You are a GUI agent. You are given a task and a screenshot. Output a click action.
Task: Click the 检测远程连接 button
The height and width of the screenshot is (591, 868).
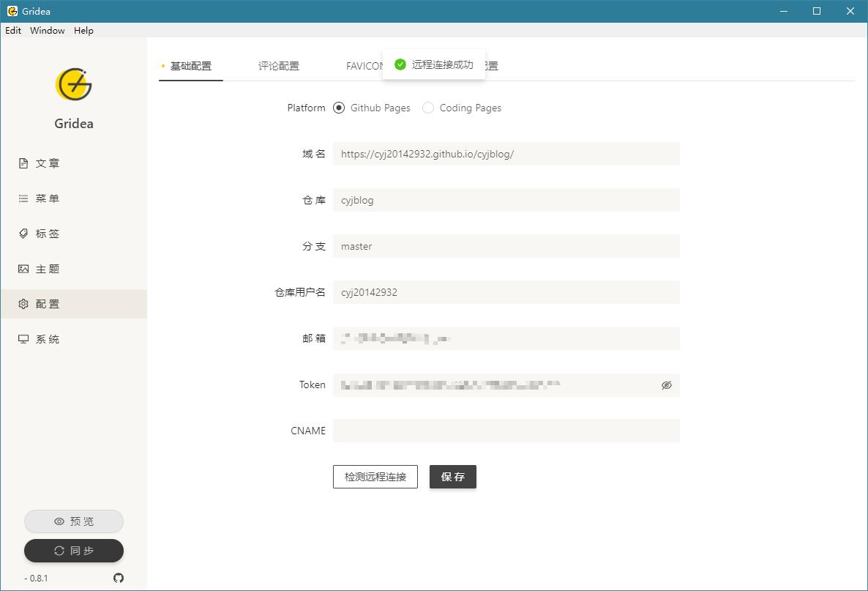tap(375, 477)
